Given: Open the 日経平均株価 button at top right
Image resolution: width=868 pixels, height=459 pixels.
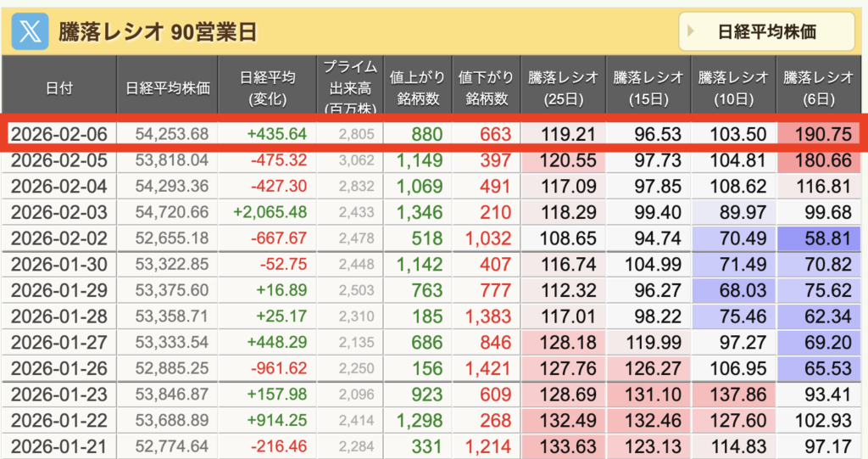Looking at the screenshot, I should (x=765, y=32).
